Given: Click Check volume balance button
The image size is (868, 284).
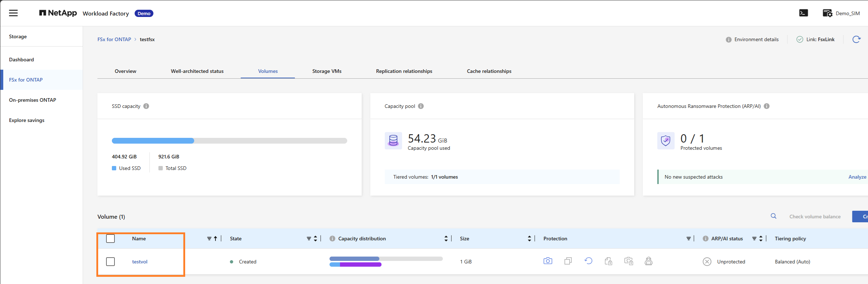Looking at the screenshot, I should click(x=815, y=217).
